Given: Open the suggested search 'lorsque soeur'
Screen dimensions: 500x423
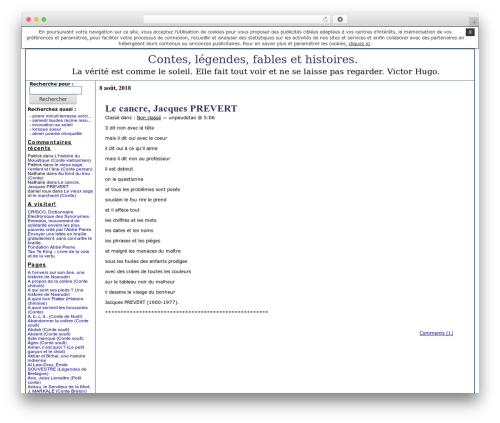Looking at the screenshot, I should point(46,129).
